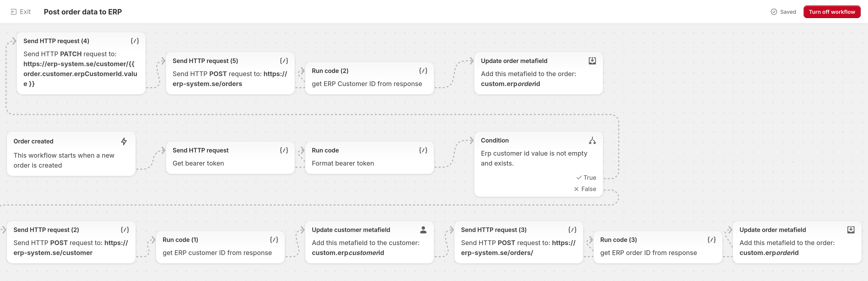Select the False branch output

(x=585, y=189)
